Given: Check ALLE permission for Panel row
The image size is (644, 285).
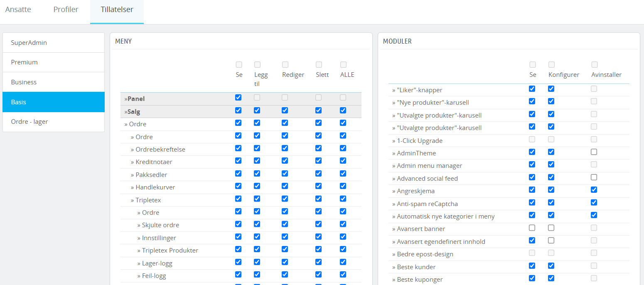Looking at the screenshot, I should 343,97.
